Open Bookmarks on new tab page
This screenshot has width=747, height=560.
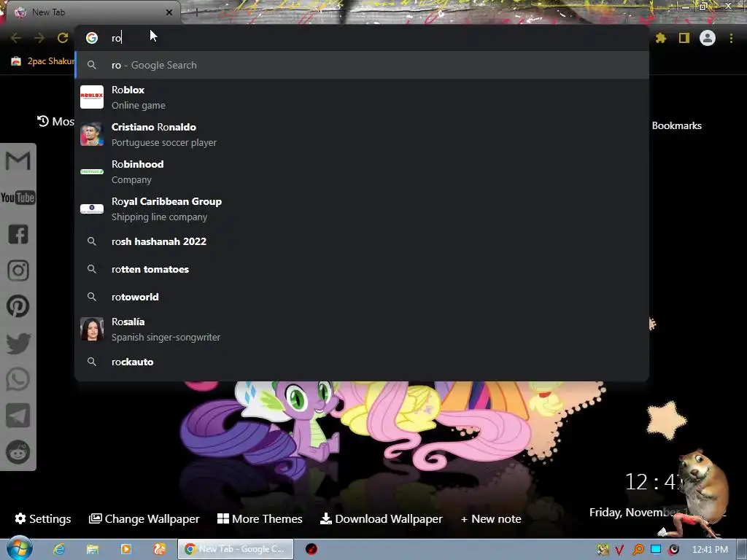[x=676, y=125]
